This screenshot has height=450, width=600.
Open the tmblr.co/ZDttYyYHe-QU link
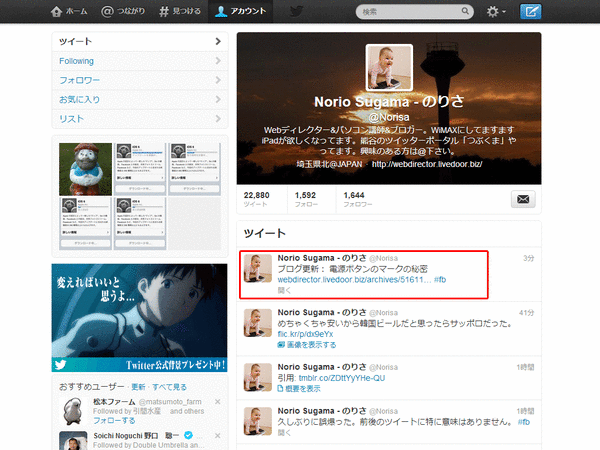(x=342, y=378)
